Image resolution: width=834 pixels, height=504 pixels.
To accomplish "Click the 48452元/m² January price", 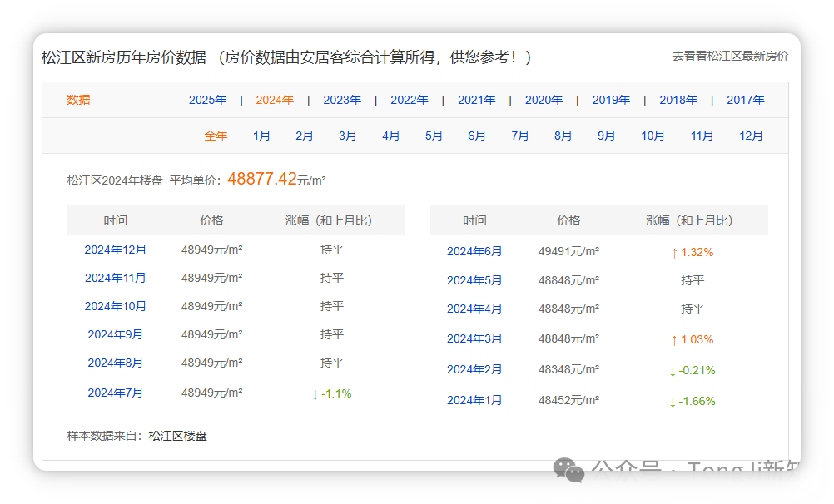I will (x=568, y=400).
